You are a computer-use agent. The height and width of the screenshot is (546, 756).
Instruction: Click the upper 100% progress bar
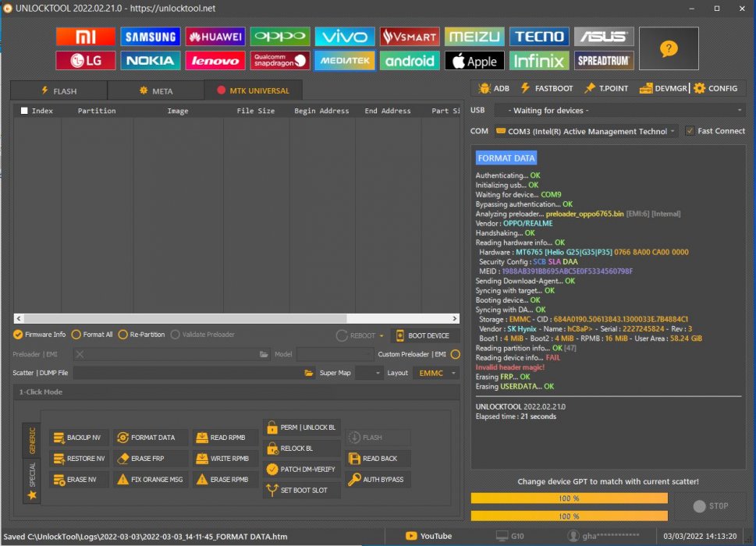tap(569, 498)
